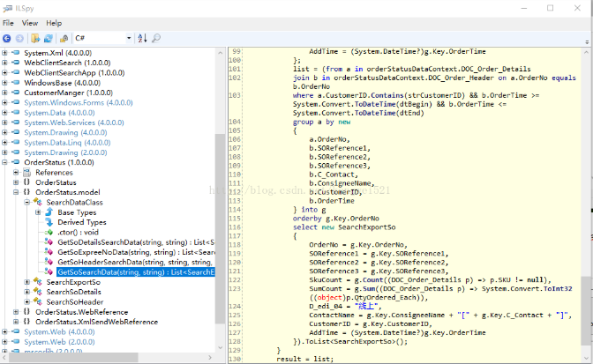This screenshot has height=364, width=593.
Task: Click DOC_Order_Header link on line 102
Action: point(461,78)
